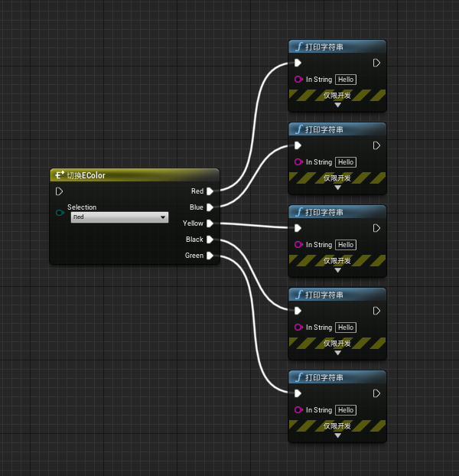Image resolution: width=459 pixels, height=476 pixels.
Task: Expand the topmost 打印字符串 node's advanced arrow
Action: (x=337, y=105)
